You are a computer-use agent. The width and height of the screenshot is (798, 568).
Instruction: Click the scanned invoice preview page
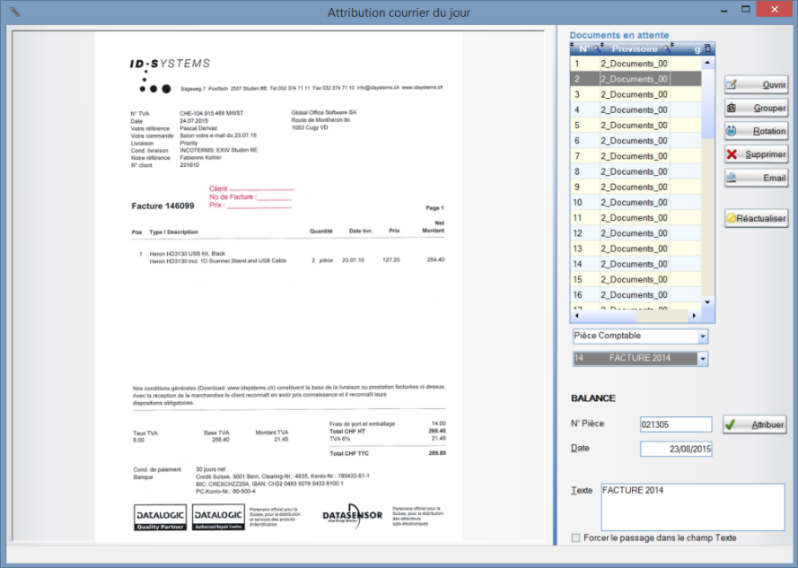tap(278, 287)
